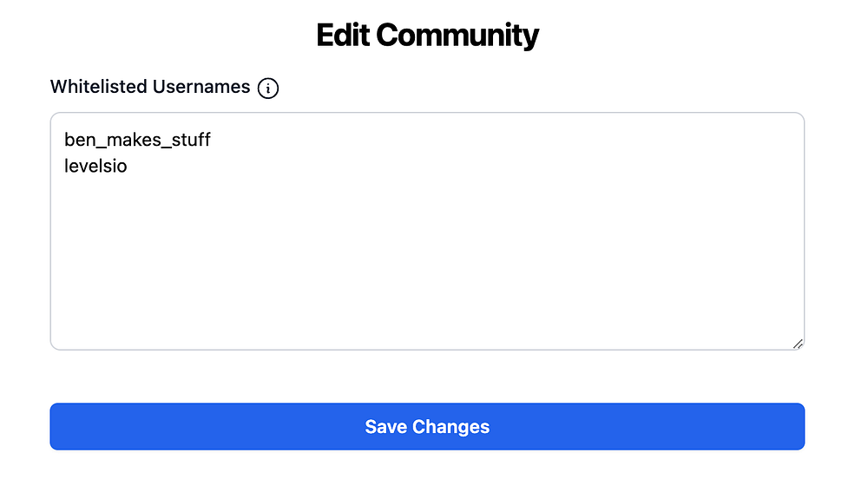
Task: Click the Edit Community heading
Action: (427, 36)
